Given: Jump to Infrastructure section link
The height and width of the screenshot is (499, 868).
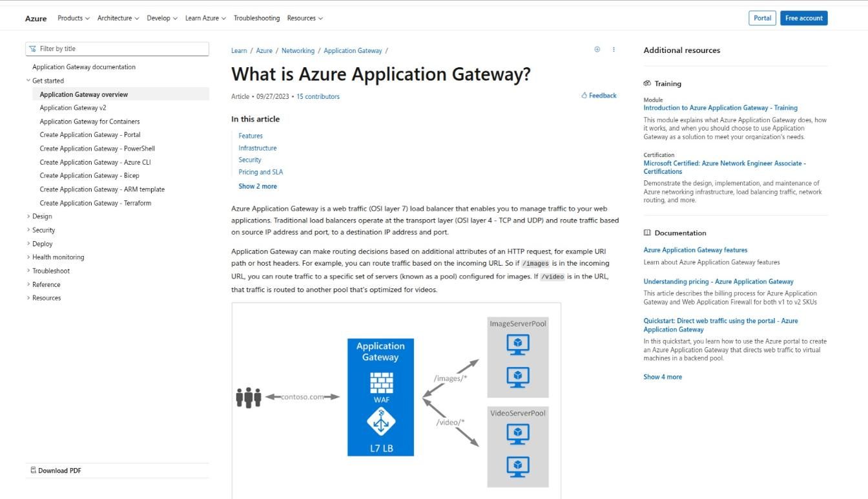Looking at the screenshot, I should [x=258, y=149].
